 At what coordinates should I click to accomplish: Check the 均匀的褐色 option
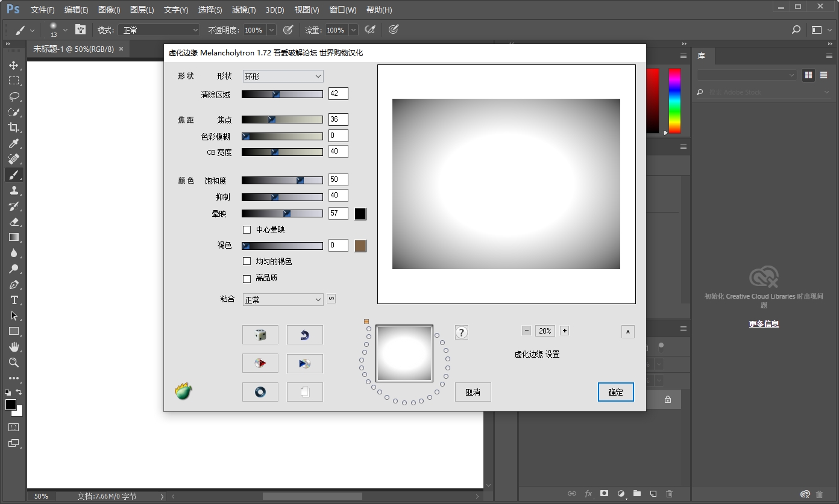point(247,261)
